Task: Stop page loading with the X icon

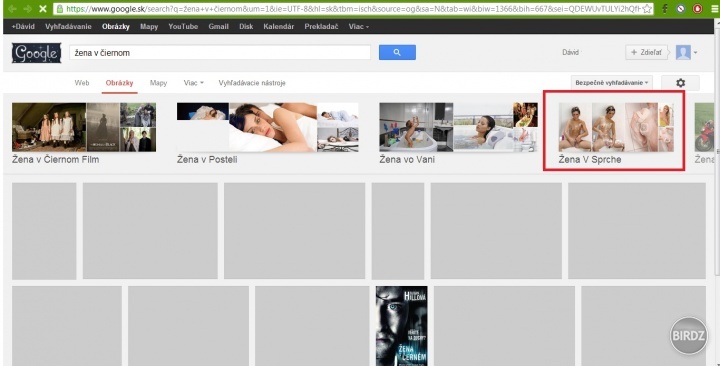Action: tap(43, 9)
